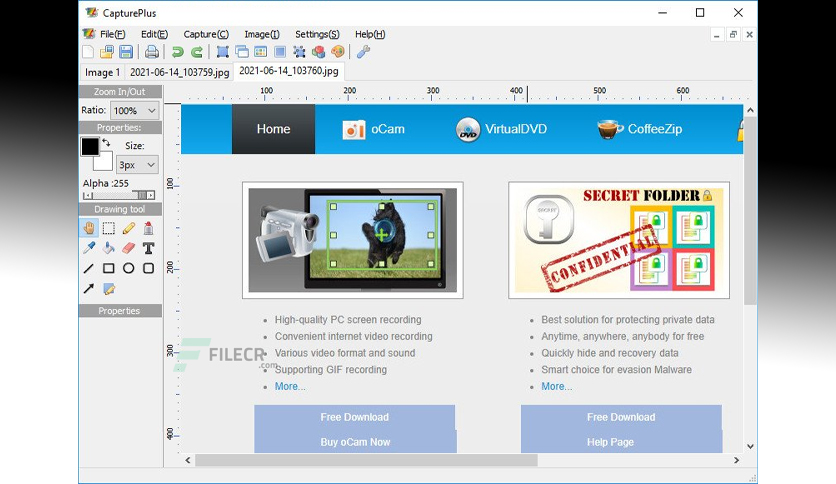
Task: Select the eyedropper color picker tool
Action: pos(89,248)
